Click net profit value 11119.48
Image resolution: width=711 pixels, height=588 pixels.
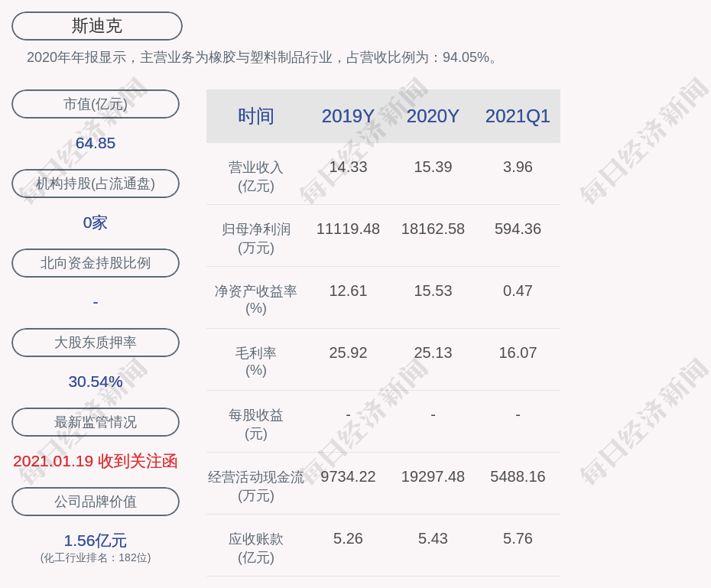349,229
